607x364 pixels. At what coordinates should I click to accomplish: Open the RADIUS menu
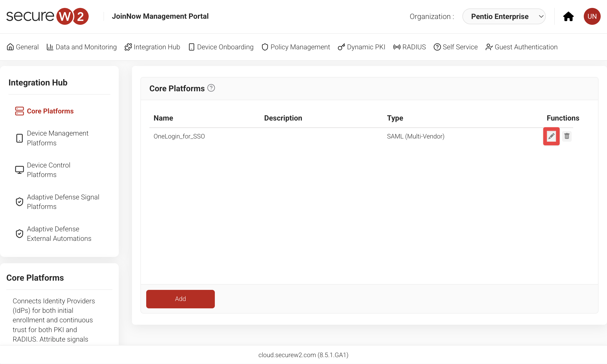(x=409, y=47)
